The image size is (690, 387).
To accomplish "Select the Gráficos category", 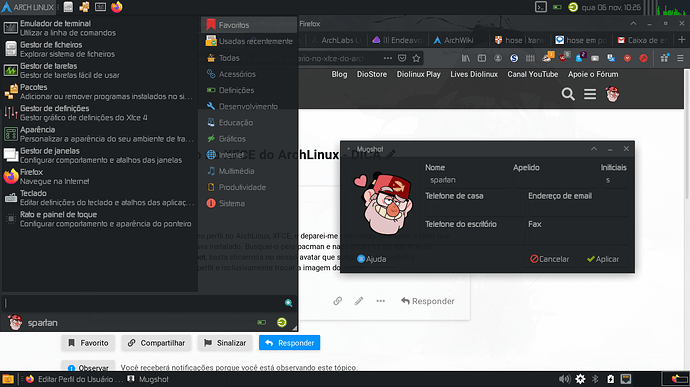I will coord(249,139).
